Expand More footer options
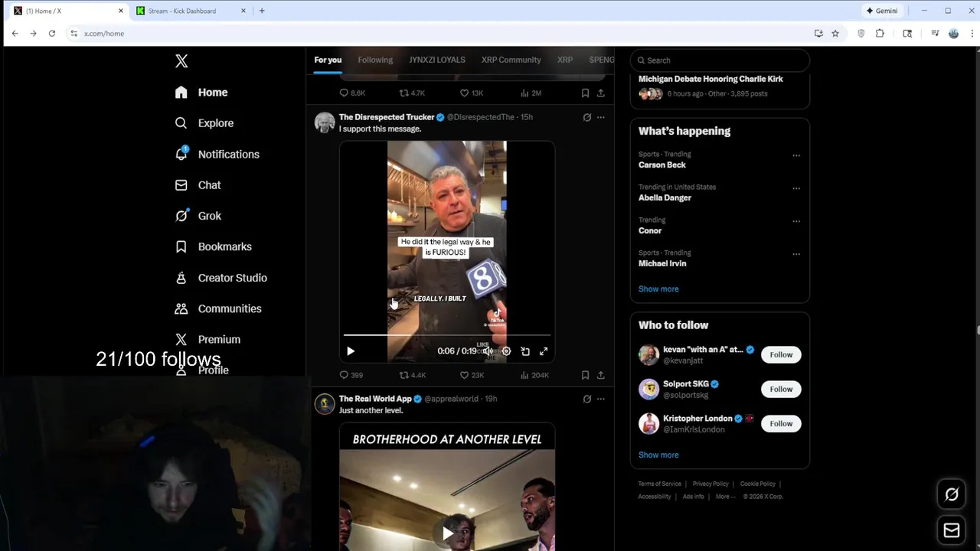 725,497
